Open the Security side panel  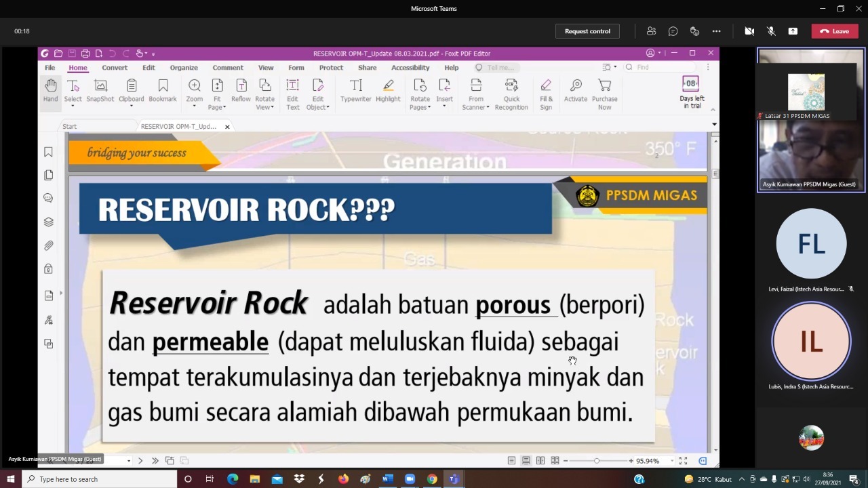pos(48,268)
